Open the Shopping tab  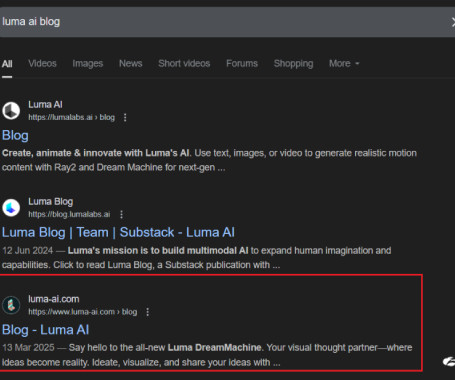293,63
